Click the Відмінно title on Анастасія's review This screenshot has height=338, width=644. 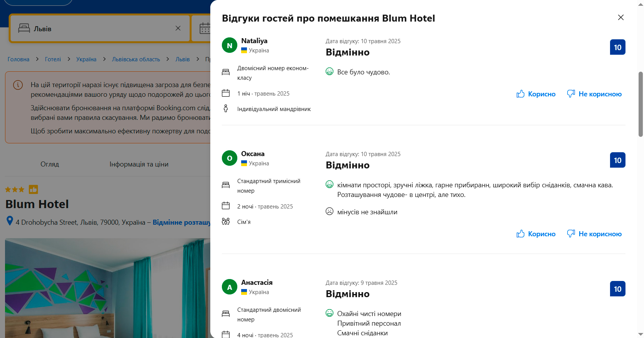(348, 294)
